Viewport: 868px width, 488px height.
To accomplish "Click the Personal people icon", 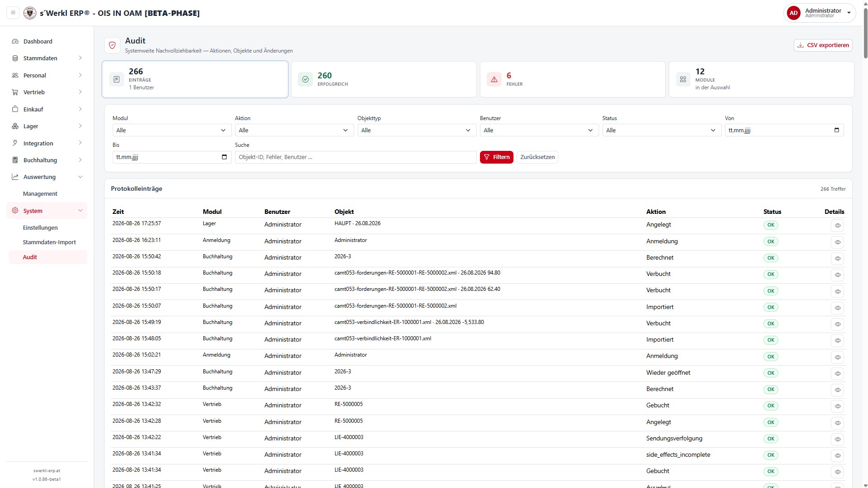I will (x=15, y=75).
